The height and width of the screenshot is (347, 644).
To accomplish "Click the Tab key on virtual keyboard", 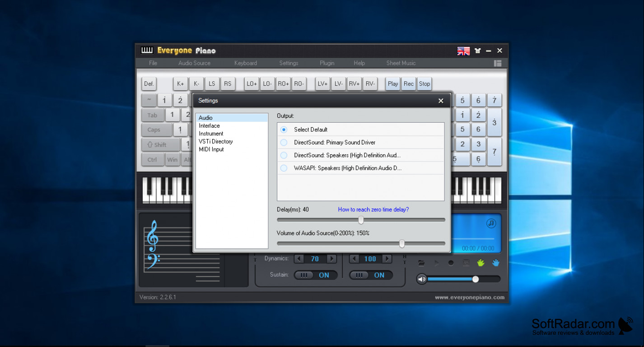I will click(x=153, y=115).
